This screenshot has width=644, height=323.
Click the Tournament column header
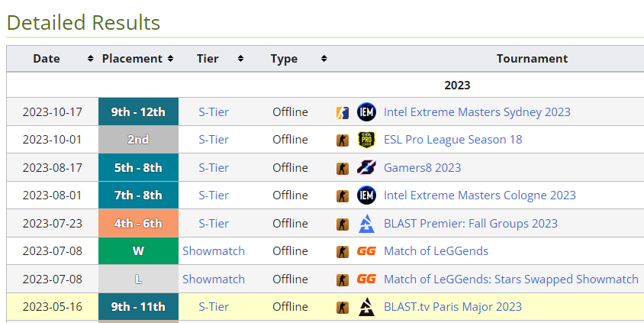[x=532, y=59]
